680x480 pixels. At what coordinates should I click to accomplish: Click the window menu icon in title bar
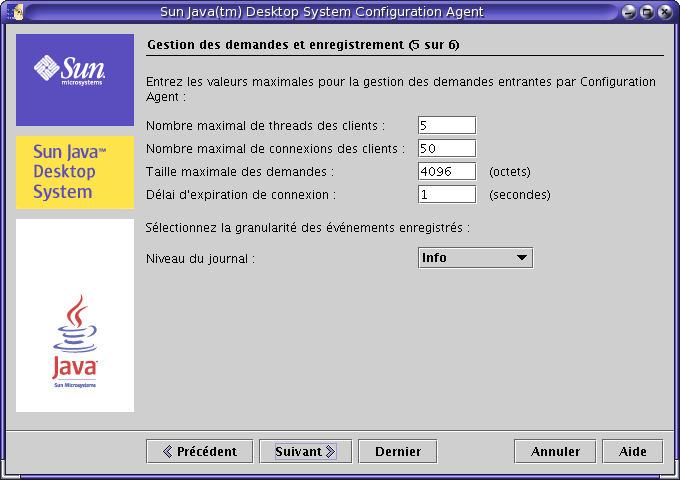(16, 12)
